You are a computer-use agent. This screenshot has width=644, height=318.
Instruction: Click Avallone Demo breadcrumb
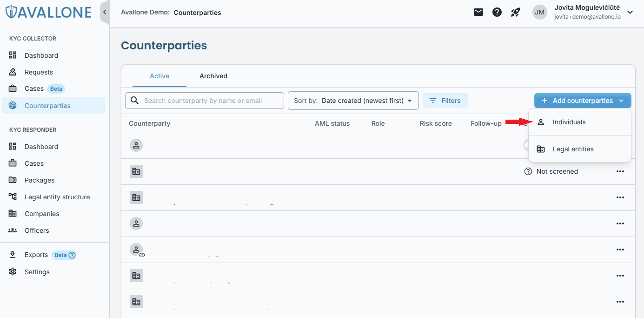(x=145, y=13)
